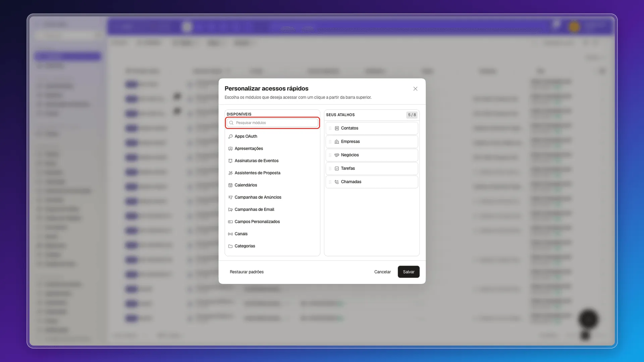Click the Apps OAuth key icon

pyautogui.click(x=230, y=136)
